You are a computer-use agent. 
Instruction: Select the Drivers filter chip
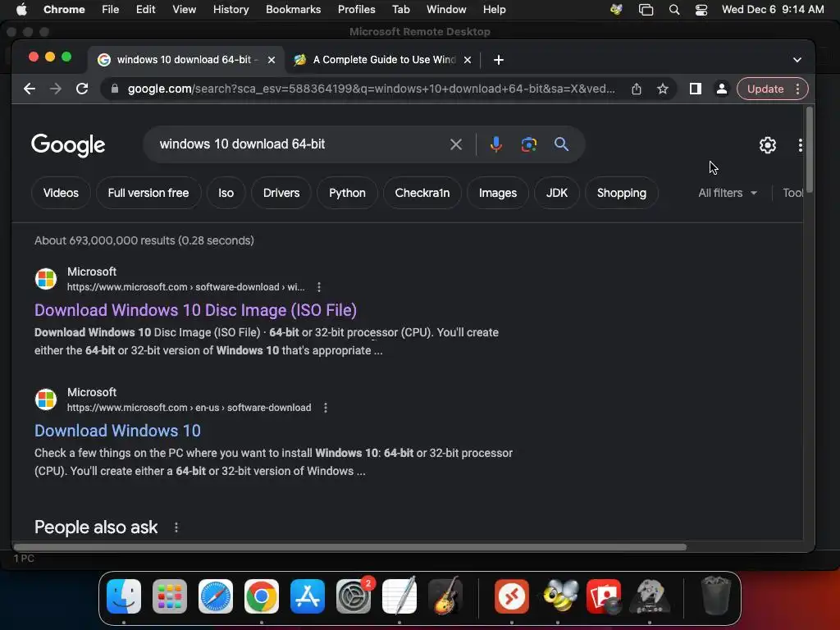tap(281, 193)
